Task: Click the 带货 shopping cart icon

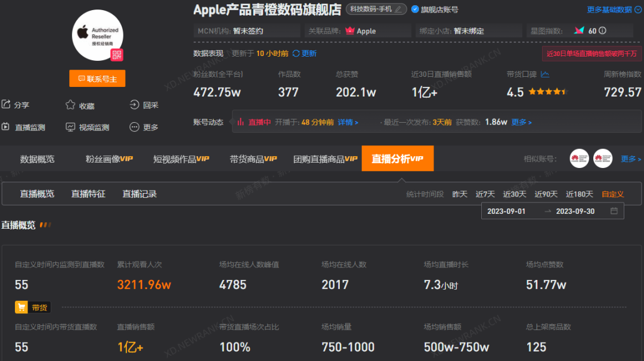Action: (x=21, y=307)
